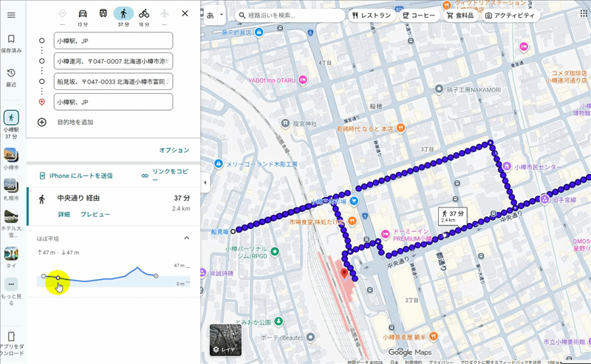
Task: Click 小樽駅 red destination pin
Action: (x=344, y=274)
